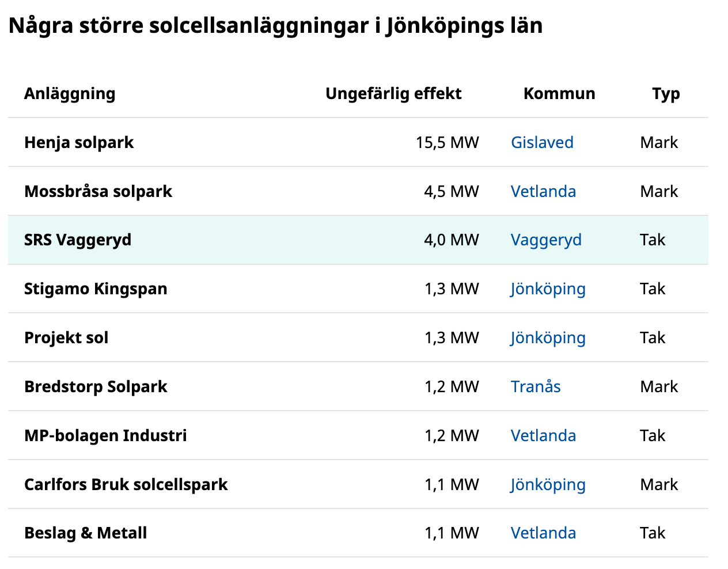The image size is (728, 569).
Task: Click the Kommun column header
Action: coord(559,93)
